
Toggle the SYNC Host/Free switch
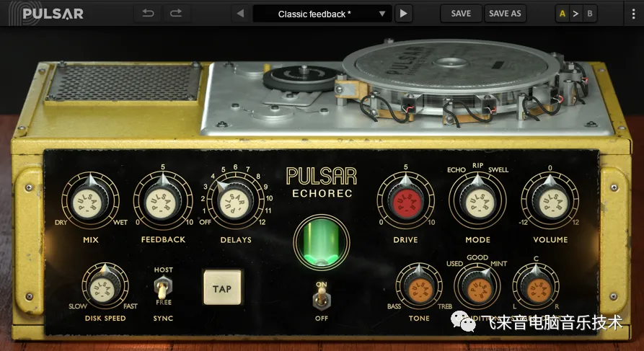pos(163,287)
